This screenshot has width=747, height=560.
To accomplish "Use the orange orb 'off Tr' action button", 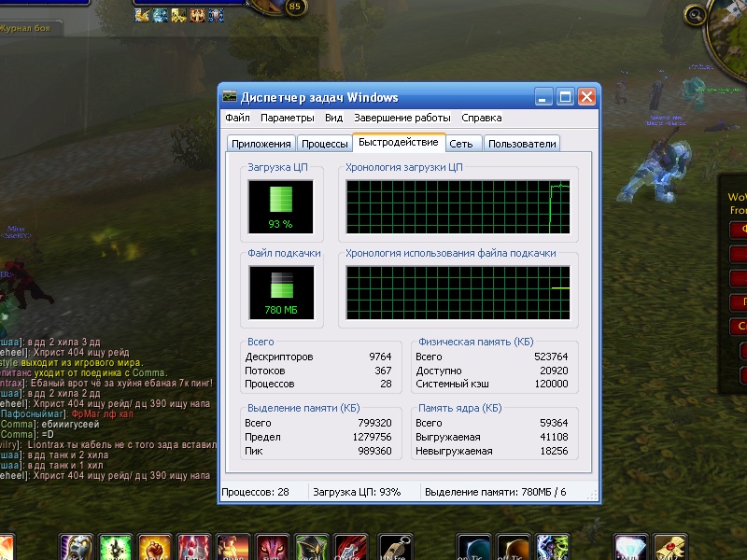I will click(x=513, y=548).
